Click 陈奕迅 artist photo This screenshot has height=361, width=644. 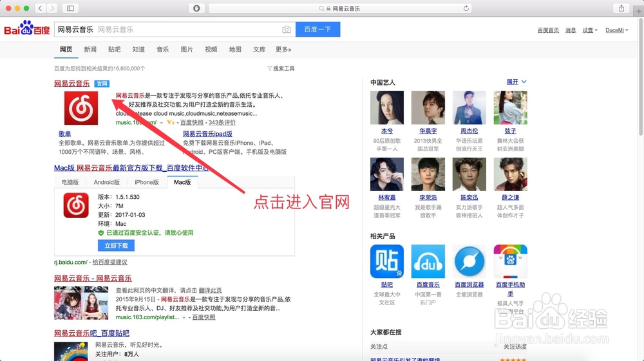pos(469,174)
